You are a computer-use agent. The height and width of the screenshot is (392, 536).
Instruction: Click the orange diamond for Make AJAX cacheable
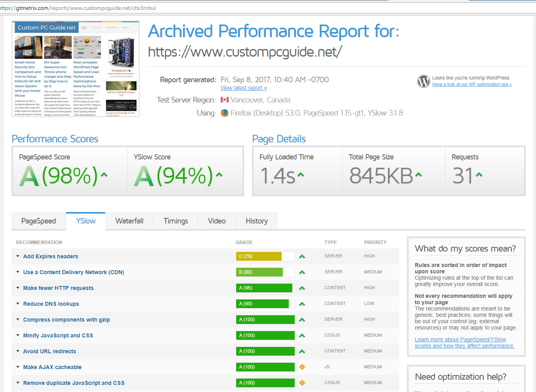coord(302,367)
